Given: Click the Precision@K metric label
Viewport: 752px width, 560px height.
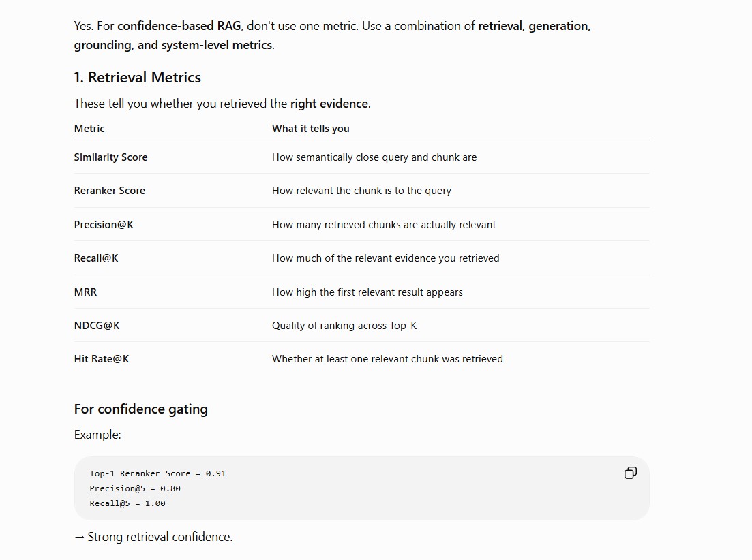Looking at the screenshot, I should [x=104, y=225].
